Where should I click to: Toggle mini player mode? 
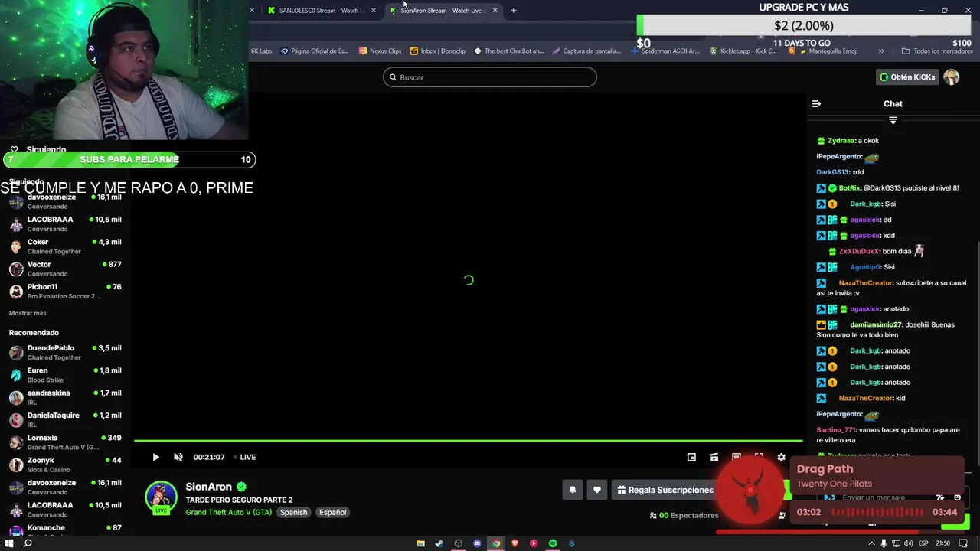coord(691,457)
